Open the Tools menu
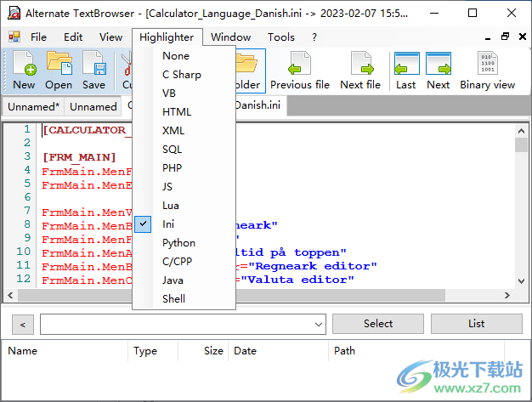532x402 pixels. pos(281,37)
